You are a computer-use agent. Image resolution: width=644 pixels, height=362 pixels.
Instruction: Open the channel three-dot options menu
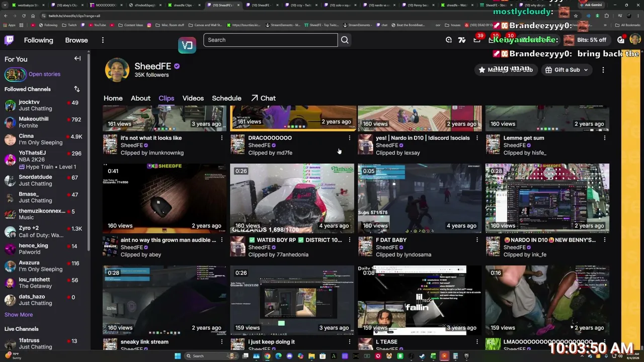[603, 70]
